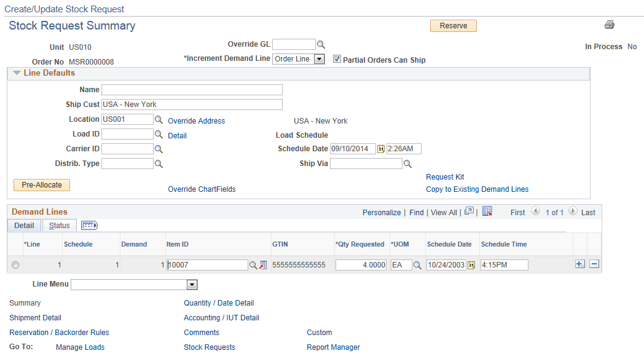The height and width of the screenshot is (356, 644).
Task: Download the Demand Lines grid to Excel
Action: tap(487, 212)
